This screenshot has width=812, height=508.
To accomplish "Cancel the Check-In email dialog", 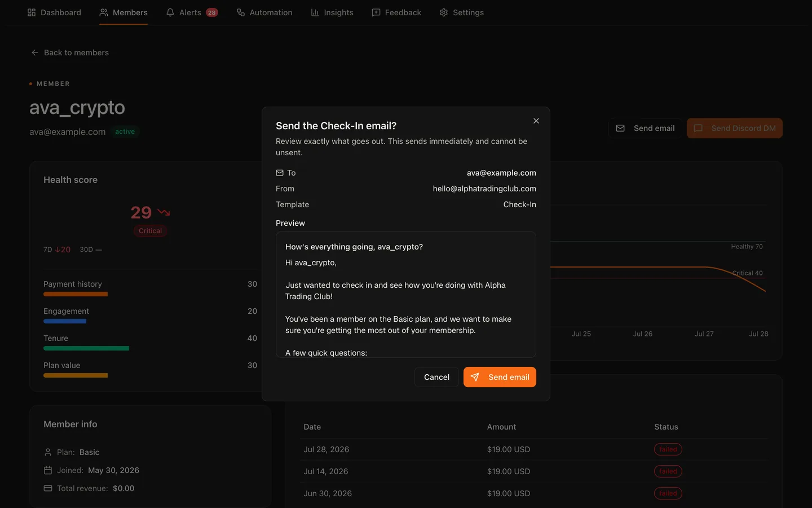I will [436, 377].
